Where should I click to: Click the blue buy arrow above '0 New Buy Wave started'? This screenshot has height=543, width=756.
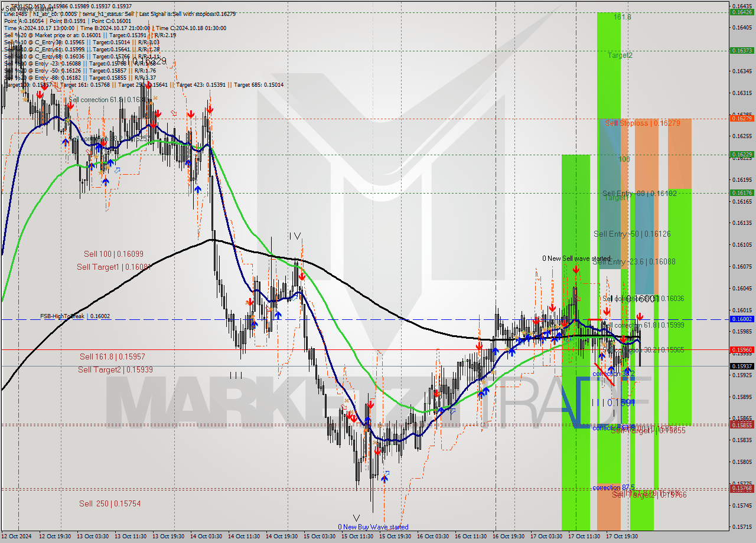[384, 478]
